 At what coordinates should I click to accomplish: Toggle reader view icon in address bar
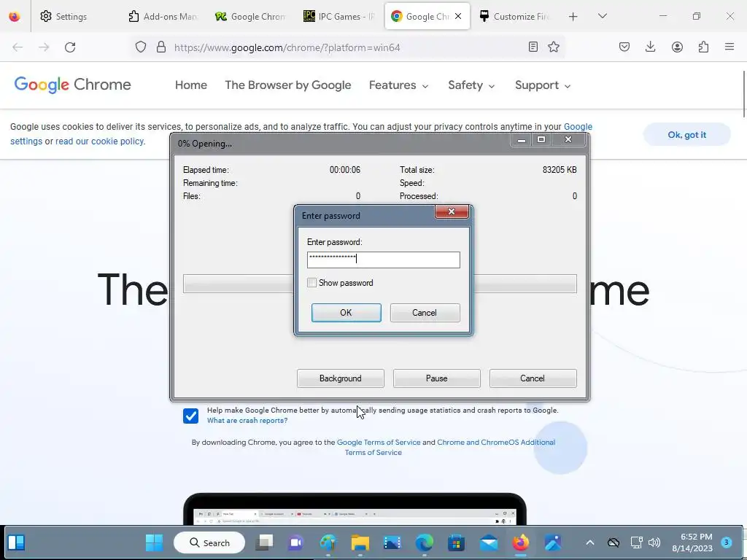pos(533,47)
